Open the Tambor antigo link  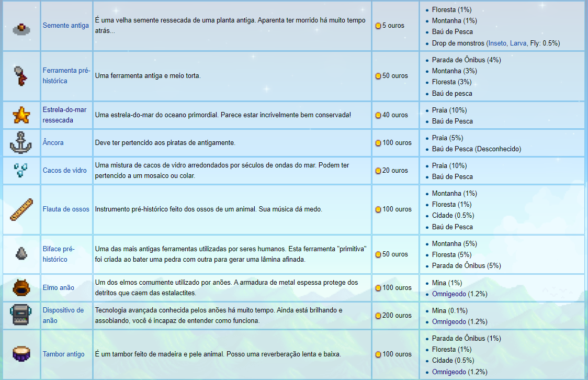click(63, 354)
